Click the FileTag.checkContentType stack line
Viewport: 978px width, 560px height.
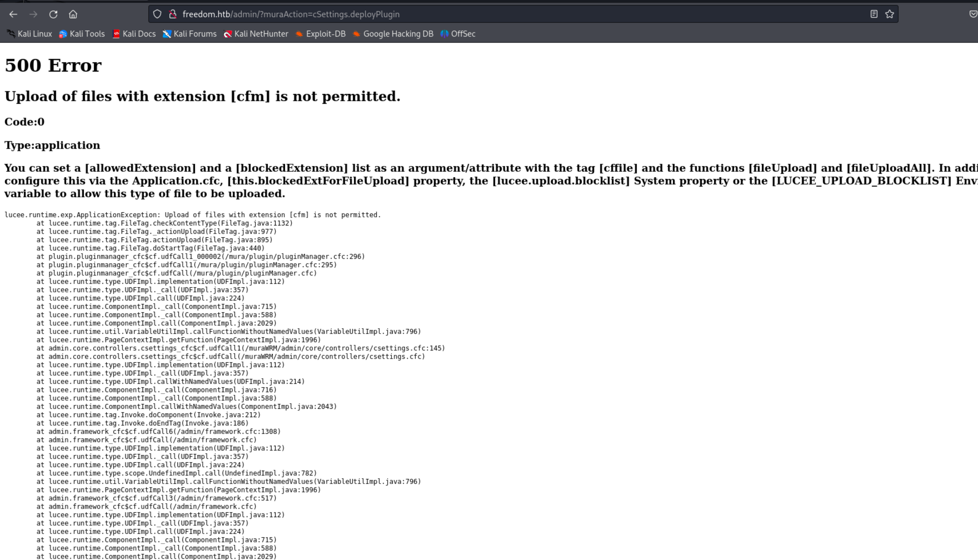point(164,223)
